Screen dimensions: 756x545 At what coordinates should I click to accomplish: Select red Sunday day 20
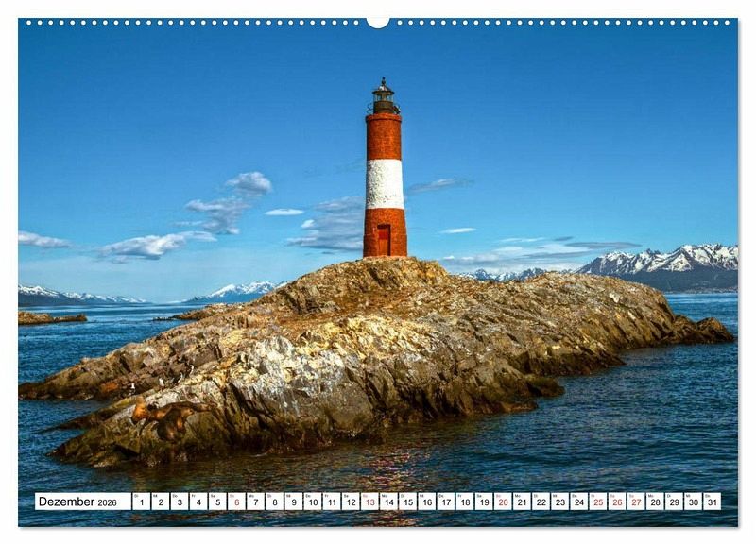tap(503, 502)
